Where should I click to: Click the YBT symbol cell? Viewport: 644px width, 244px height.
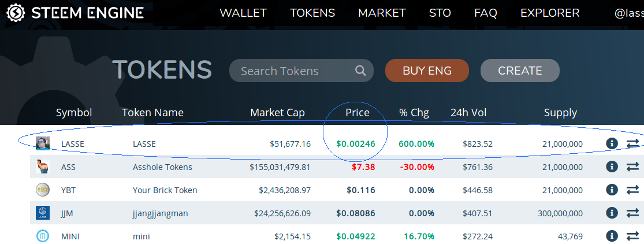68,190
